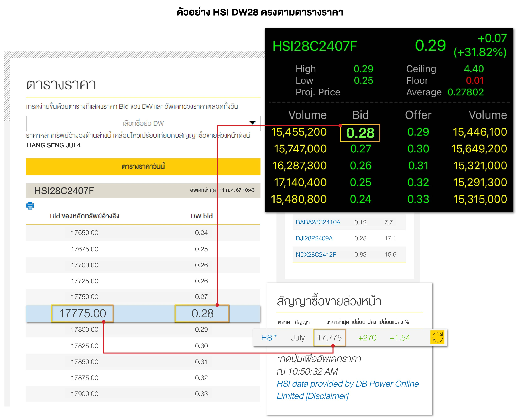Click the Bid column header in quote panel

[361, 115]
